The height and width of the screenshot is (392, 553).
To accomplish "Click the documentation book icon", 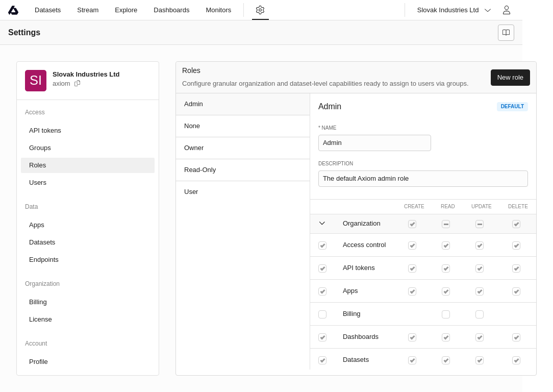I will point(506,33).
